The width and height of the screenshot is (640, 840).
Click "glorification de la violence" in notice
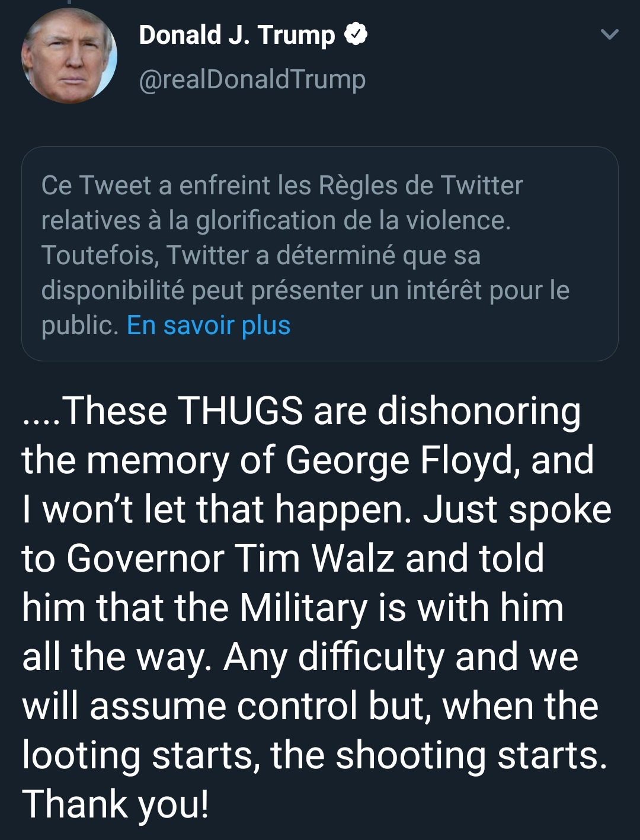[352, 220]
